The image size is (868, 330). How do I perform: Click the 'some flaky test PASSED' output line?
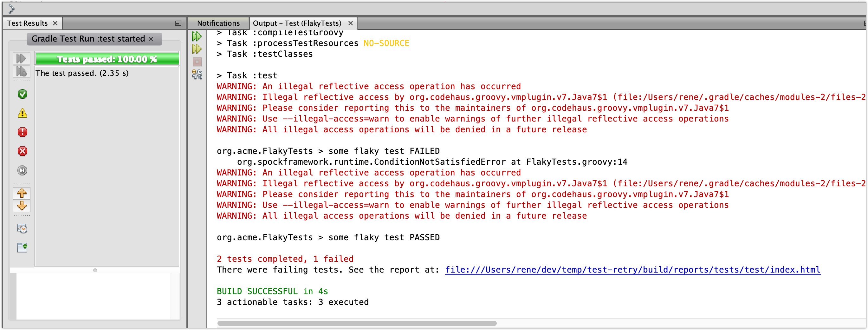click(x=328, y=238)
